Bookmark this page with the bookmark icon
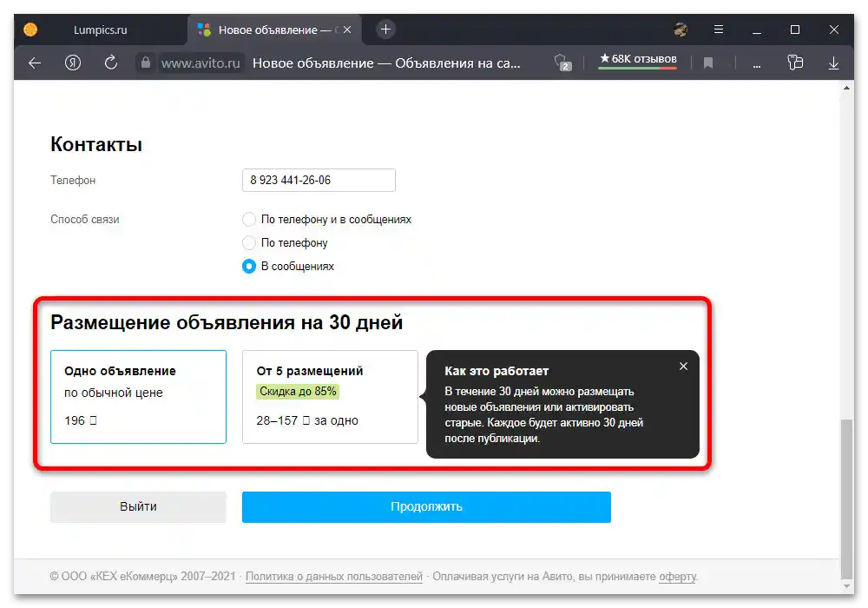 [708, 63]
